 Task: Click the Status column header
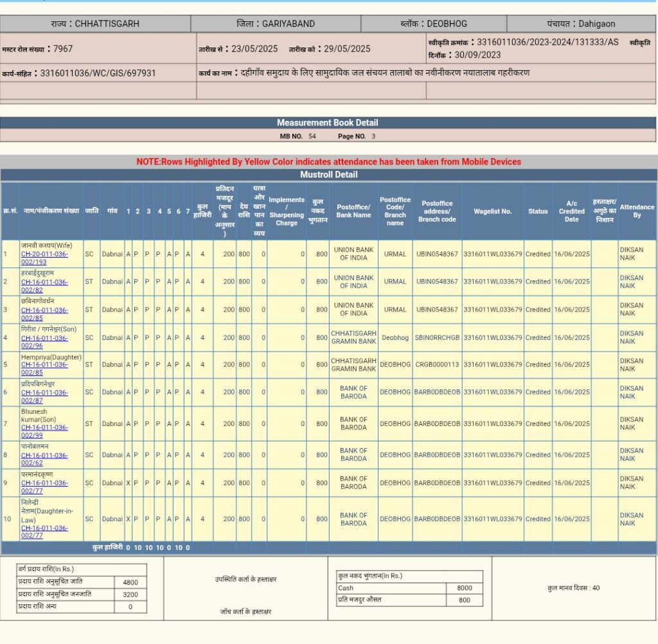(538, 211)
